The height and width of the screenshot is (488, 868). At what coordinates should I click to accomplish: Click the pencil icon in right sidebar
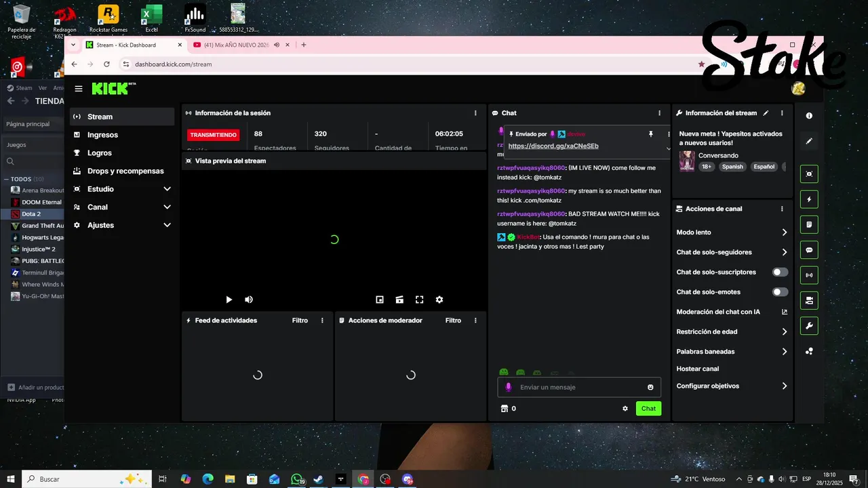(x=809, y=141)
